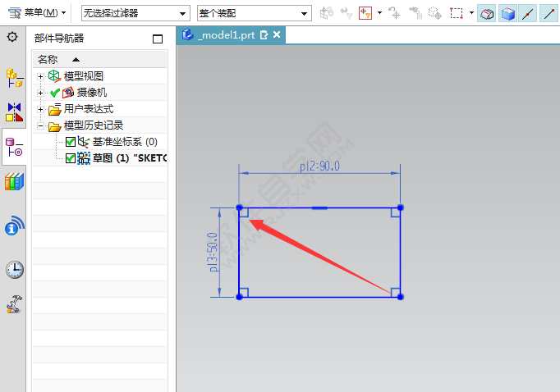560x392 pixels.
Task: Click the Roles icon in sidebar
Action: click(14, 304)
